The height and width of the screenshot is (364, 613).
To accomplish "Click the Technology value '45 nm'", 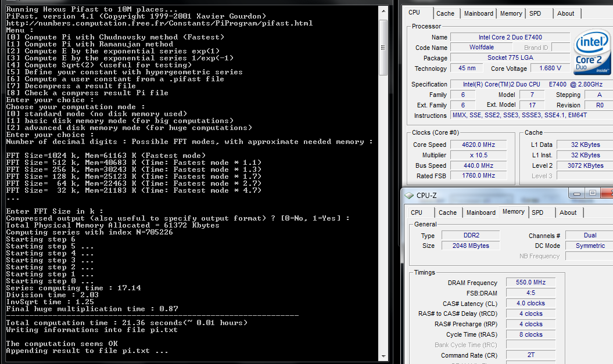I will (x=467, y=69).
